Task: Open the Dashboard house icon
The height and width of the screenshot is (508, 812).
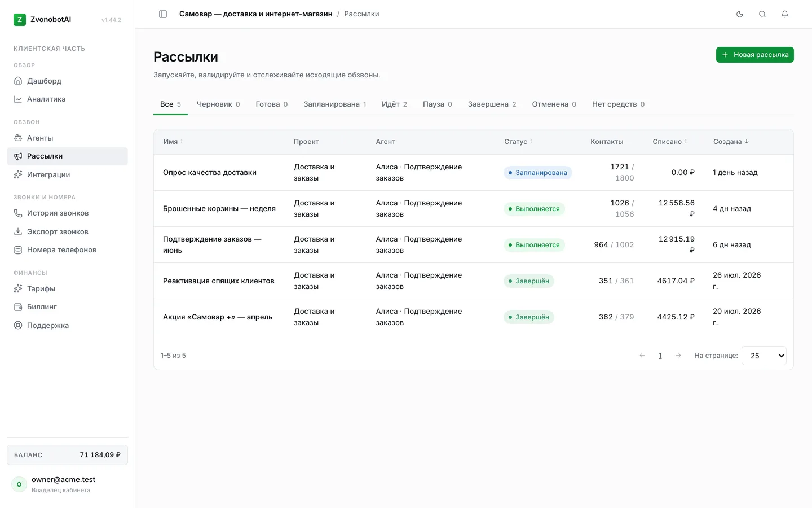Action: coord(18,81)
